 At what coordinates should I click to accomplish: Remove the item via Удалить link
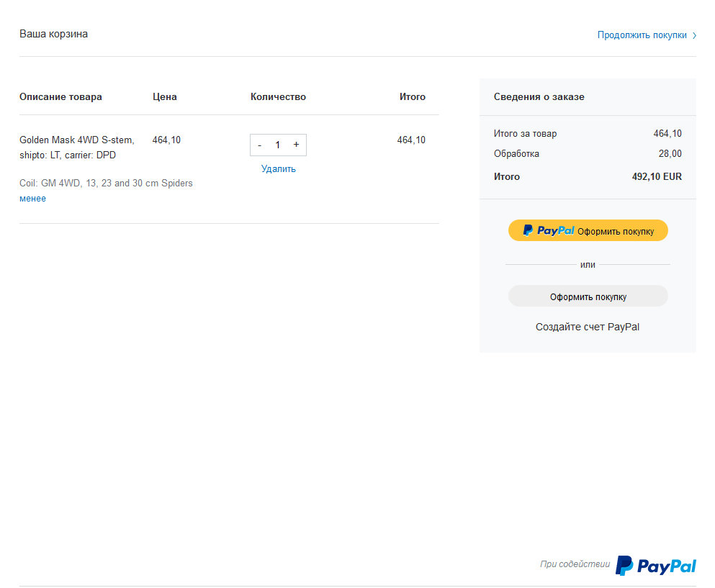click(x=278, y=169)
